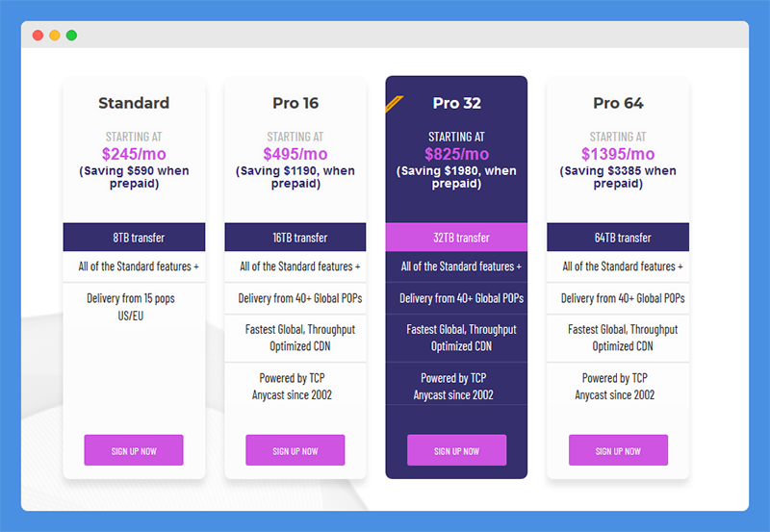Click the green window dot
Image resolution: width=770 pixels, height=532 pixels.
pyautogui.click(x=71, y=36)
